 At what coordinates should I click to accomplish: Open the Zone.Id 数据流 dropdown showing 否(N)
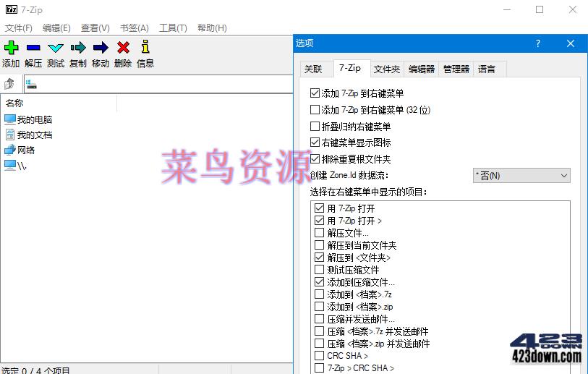click(521, 176)
